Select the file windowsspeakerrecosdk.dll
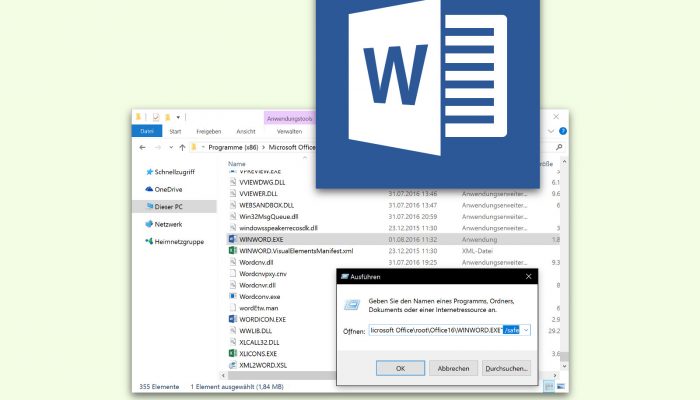Image resolution: width=700 pixels, height=400 pixels. tap(278, 228)
